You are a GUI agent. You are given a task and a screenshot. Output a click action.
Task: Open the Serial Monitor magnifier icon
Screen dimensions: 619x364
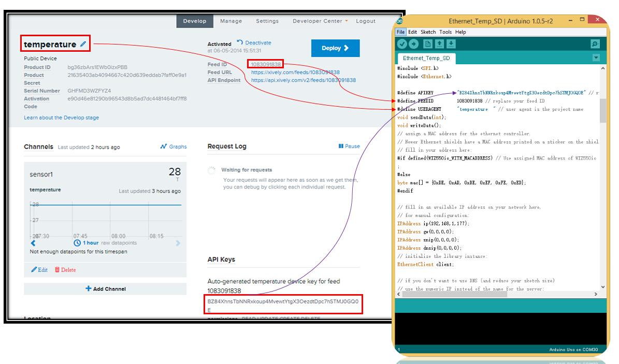tap(595, 44)
